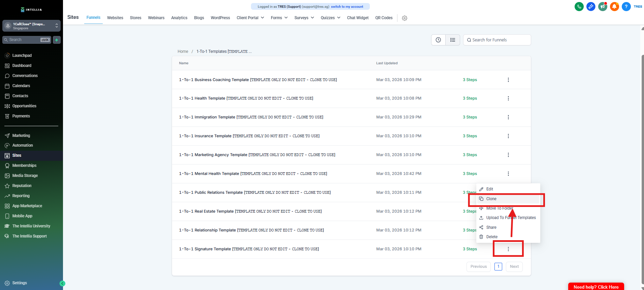Open options menu for Mental Health Template
Viewport: 644px width, 290px height.
coord(508,174)
